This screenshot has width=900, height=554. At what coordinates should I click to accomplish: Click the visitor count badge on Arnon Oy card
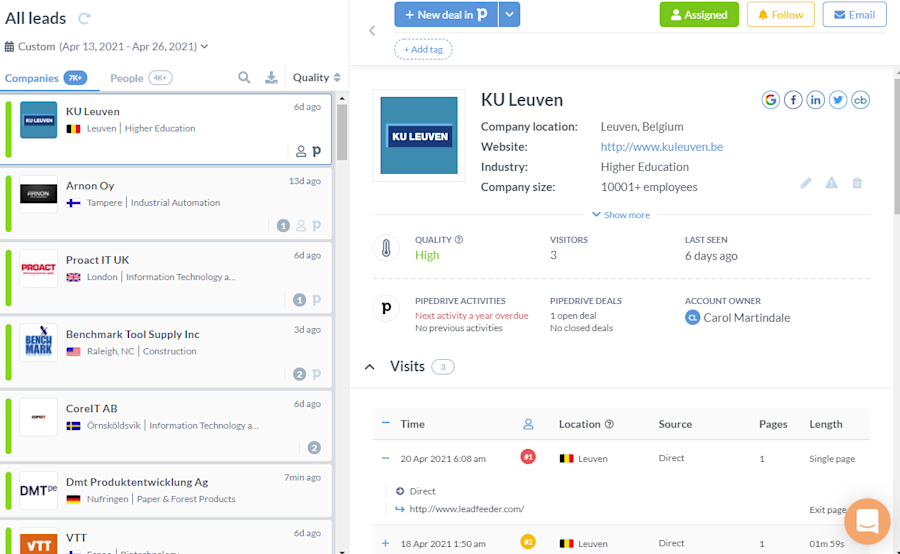coord(283,226)
